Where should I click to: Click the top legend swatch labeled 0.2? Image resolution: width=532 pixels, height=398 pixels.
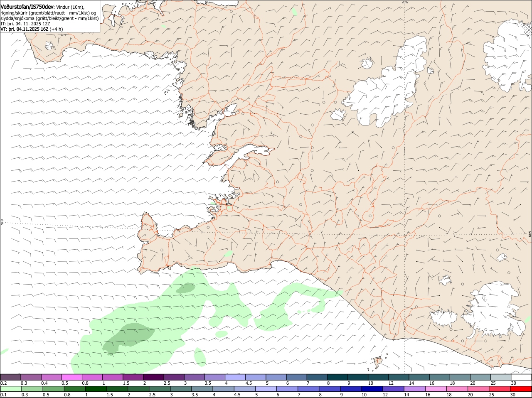[11, 377]
